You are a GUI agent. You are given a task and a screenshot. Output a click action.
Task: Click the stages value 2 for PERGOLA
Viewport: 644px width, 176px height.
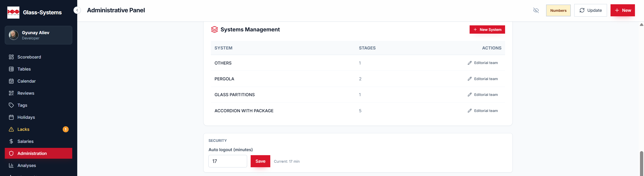tap(360, 79)
